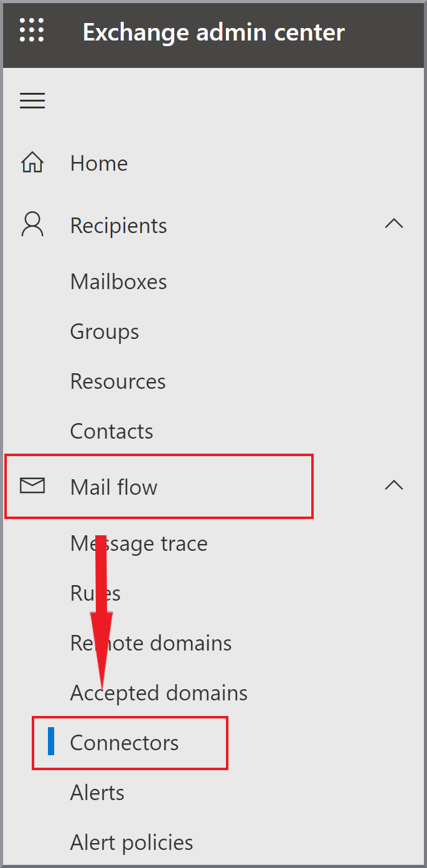Click the Mail flow envelope icon
427x868 pixels.
pyautogui.click(x=32, y=485)
